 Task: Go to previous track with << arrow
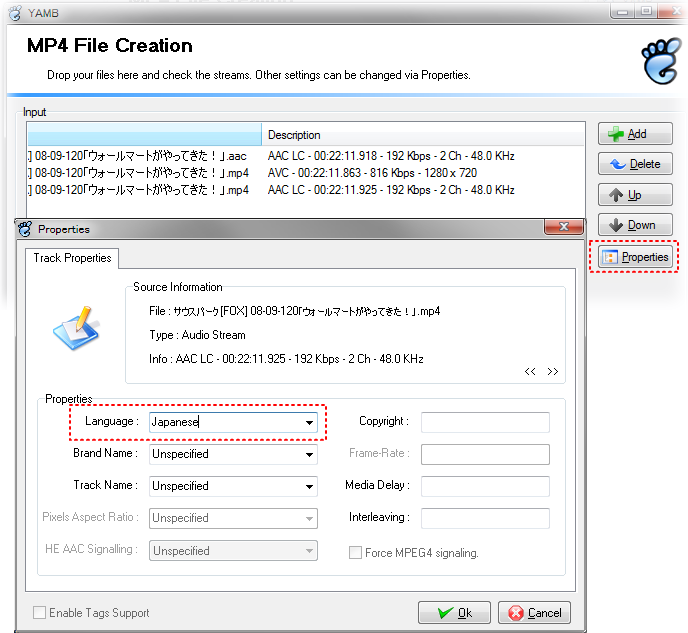pos(530,372)
